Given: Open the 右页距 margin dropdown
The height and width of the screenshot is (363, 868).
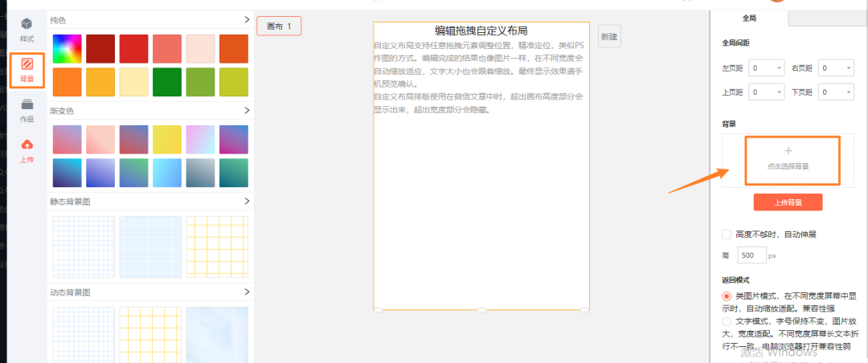Looking at the screenshot, I should pos(836,69).
